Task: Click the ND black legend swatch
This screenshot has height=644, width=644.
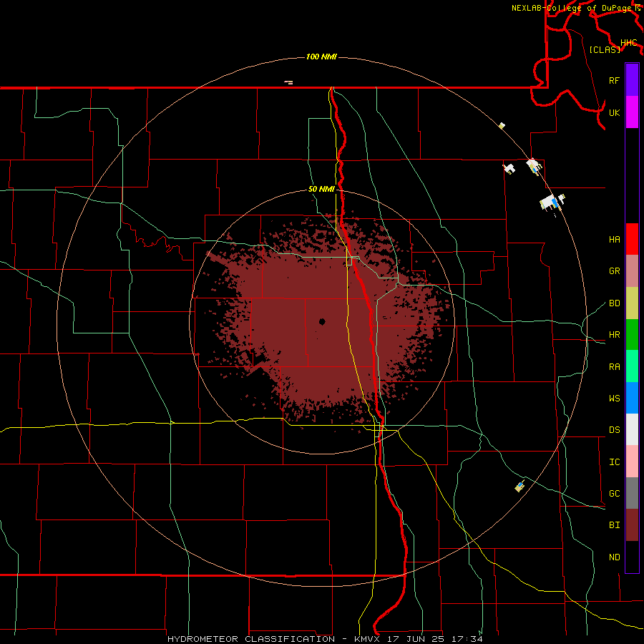Action: (632, 557)
